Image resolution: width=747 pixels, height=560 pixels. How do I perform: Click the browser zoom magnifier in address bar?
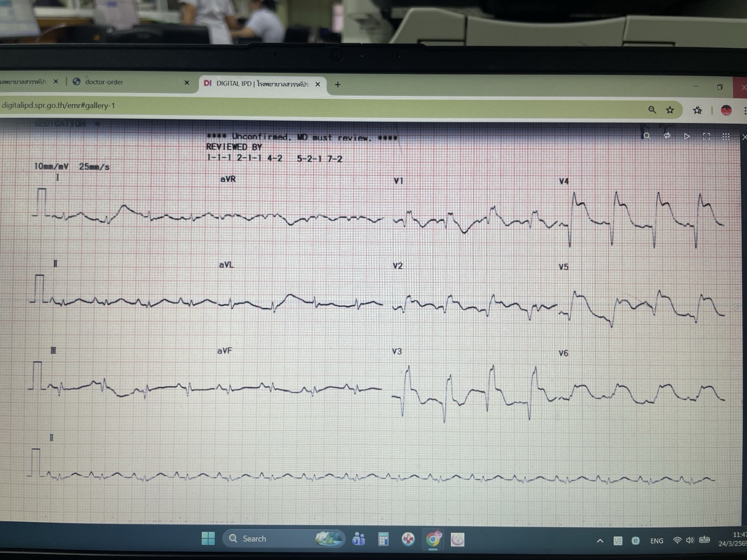click(x=652, y=110)
